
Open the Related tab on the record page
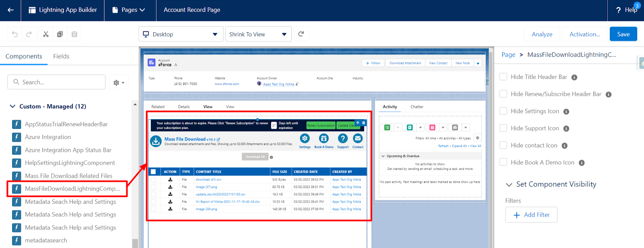pyautogui.click(x=158, y=107)
